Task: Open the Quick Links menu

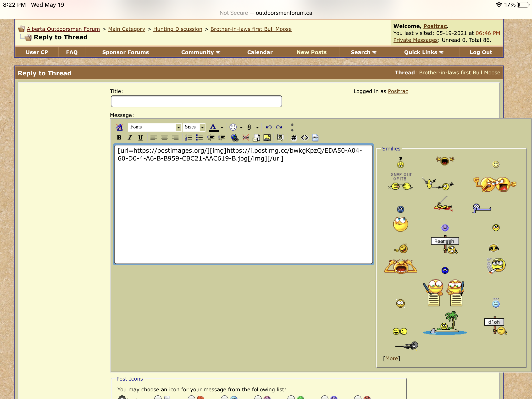Action: 424,52
